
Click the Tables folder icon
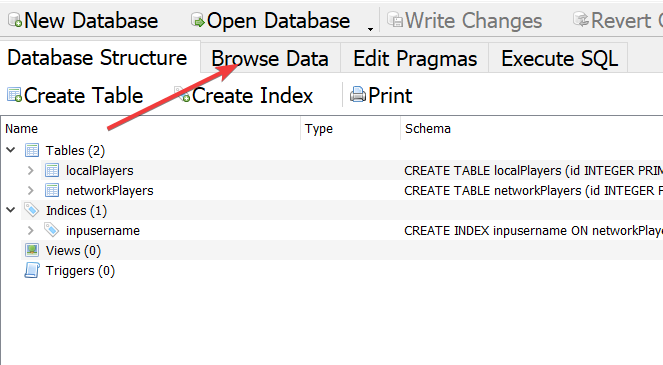[x=32, y=150]
